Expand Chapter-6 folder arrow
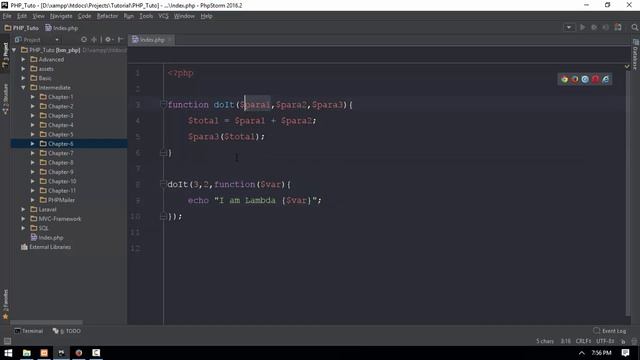This screenshot has height=360, width=640. point(33,144)
